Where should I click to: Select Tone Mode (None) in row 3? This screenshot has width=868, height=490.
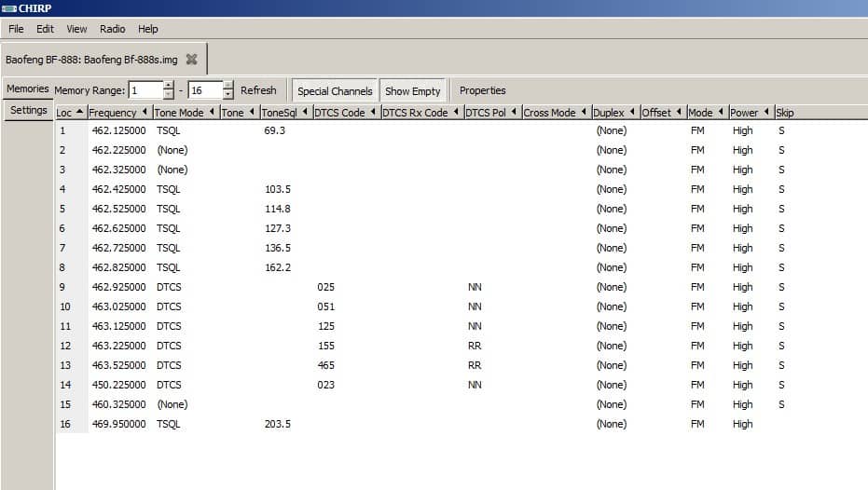coord(172,170)
